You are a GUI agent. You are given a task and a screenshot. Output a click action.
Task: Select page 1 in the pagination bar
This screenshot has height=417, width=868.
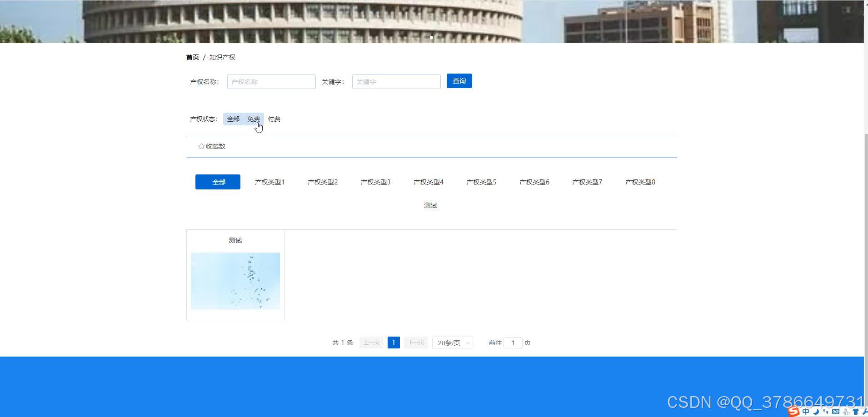393,342
